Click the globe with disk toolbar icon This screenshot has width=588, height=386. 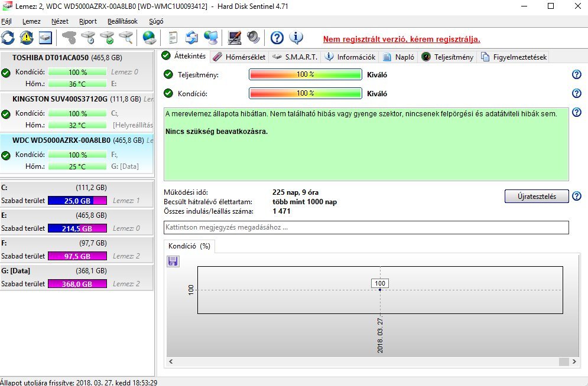150,37
